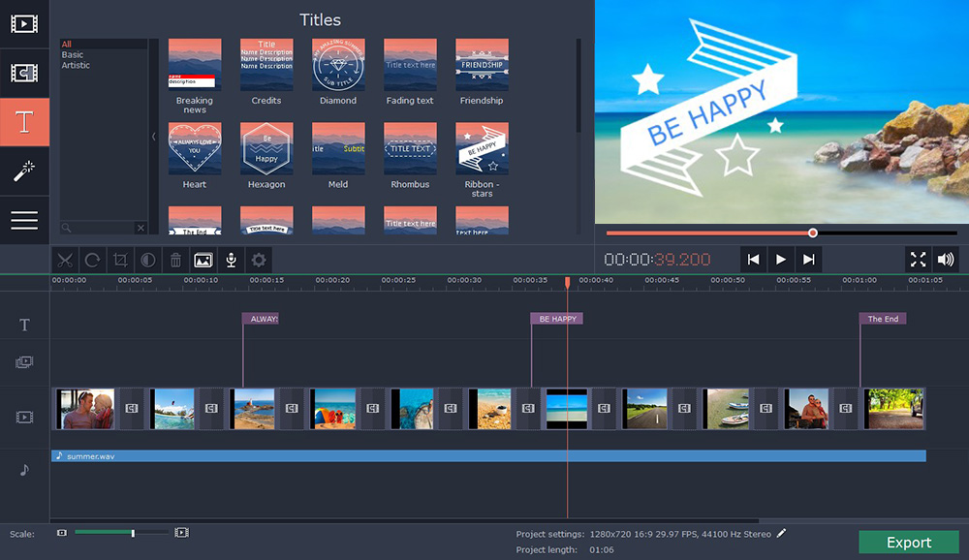Viewport: 969px width, 560px height.
Task: Select The End title clip
Action: click(x=883, y=319)
